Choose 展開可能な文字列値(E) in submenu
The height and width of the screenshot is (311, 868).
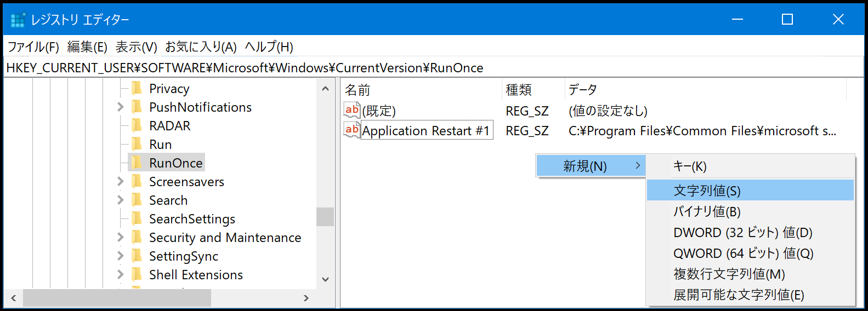click(x=750, y=295)
